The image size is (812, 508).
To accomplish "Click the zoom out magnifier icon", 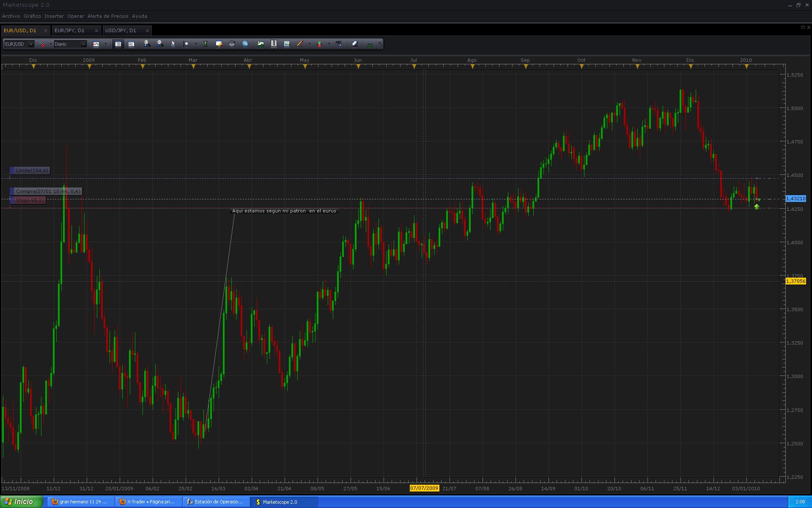I will pos(160,44).
